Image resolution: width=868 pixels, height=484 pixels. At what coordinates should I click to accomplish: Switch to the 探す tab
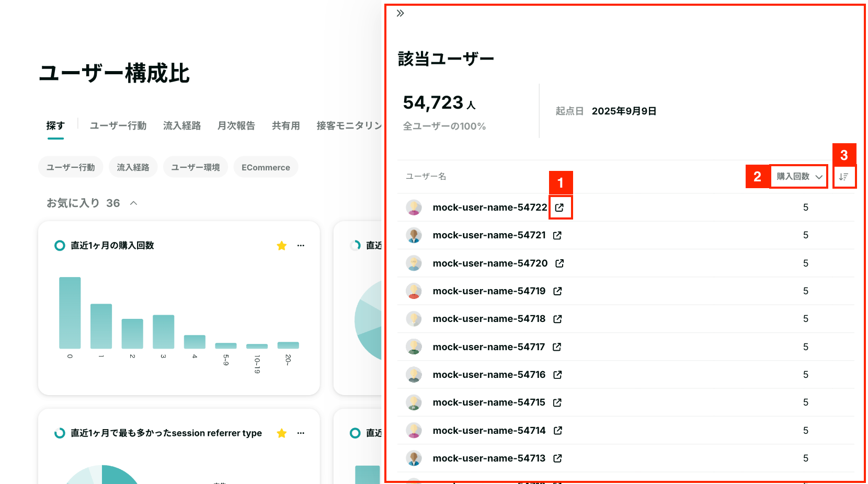55,126
